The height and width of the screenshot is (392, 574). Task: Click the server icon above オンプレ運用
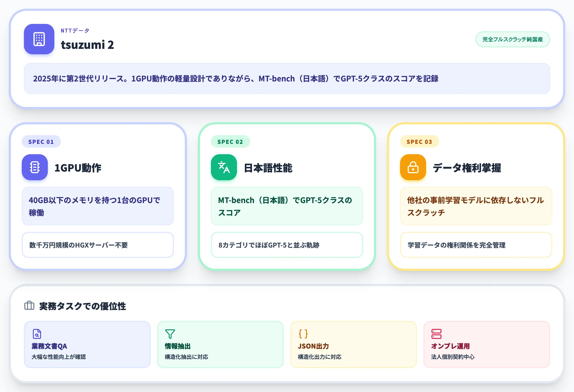coord(436,334)
